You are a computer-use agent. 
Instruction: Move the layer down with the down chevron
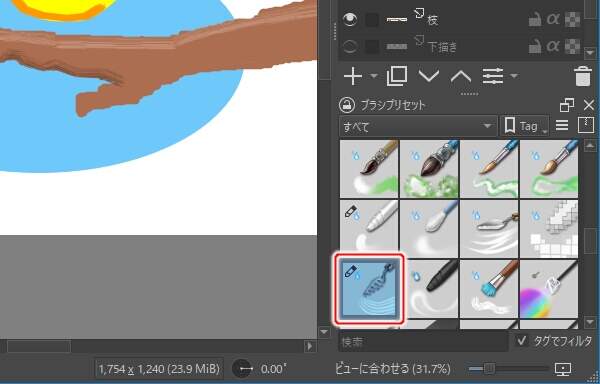click(x=429, y=76)
